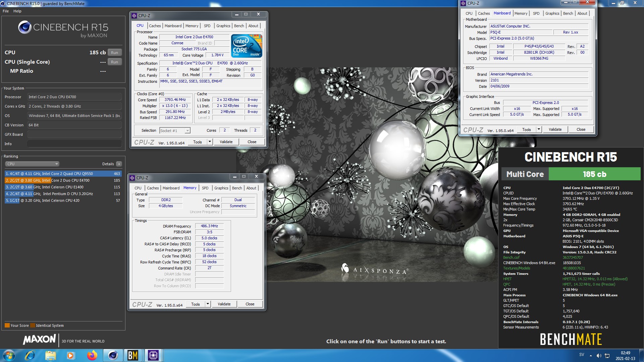Select the Celeron 420 ranking row
This screenshot has height=362, width=644.
[63, 200]
